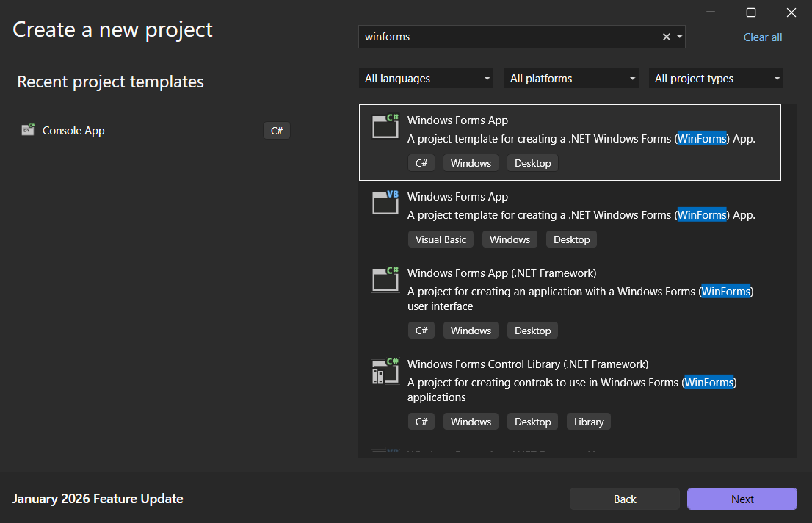Image resolution: width=812 pixels, height=523 pixels.
Task: Click the Back button
Action: point(625,499)
